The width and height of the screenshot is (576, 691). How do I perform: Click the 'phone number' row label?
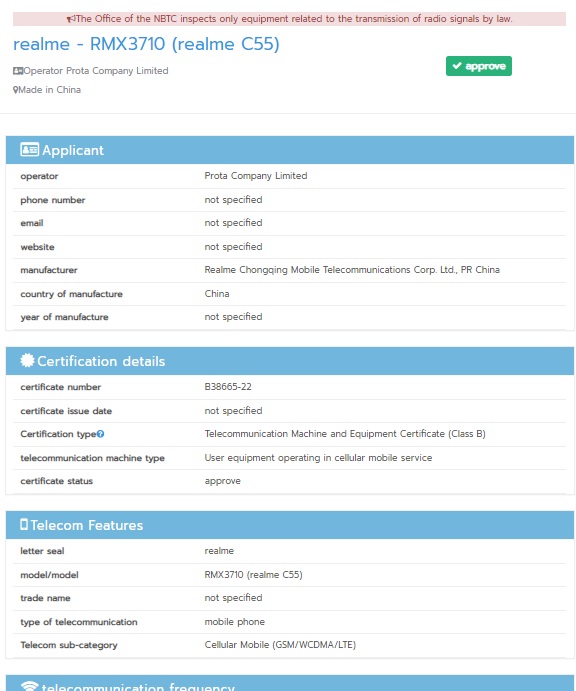(x=52, y=200)
